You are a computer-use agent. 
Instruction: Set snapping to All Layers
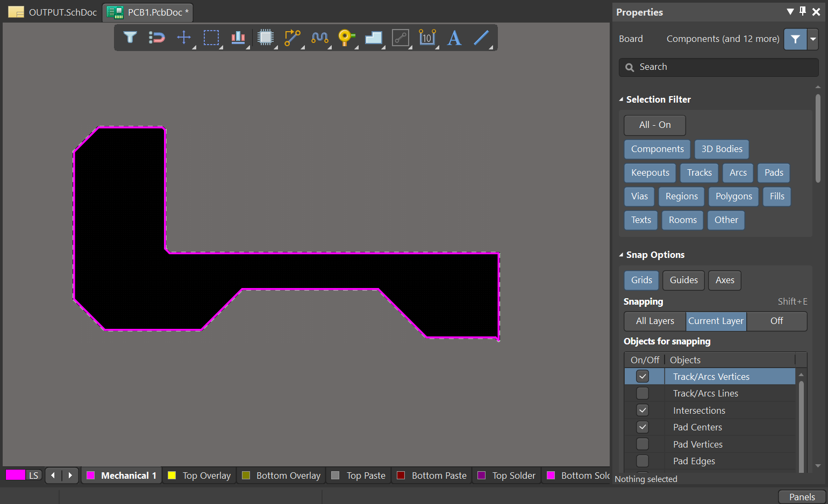click(x=655, y=321)
